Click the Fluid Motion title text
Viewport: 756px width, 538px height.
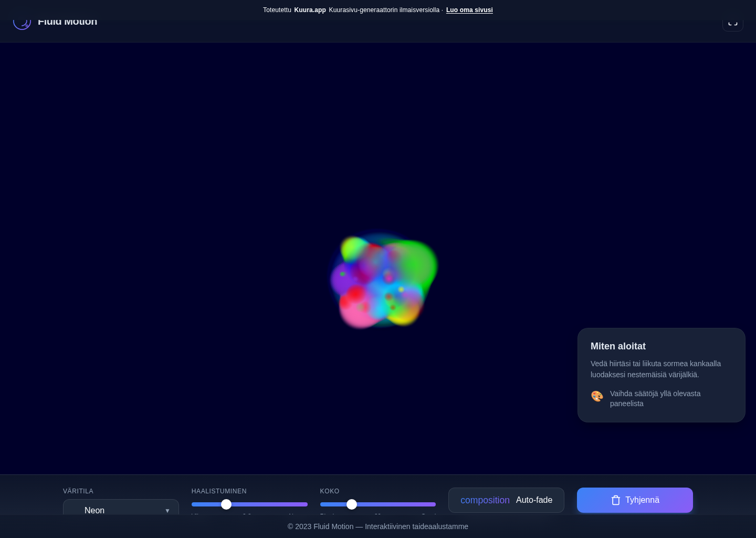(67, 23)
